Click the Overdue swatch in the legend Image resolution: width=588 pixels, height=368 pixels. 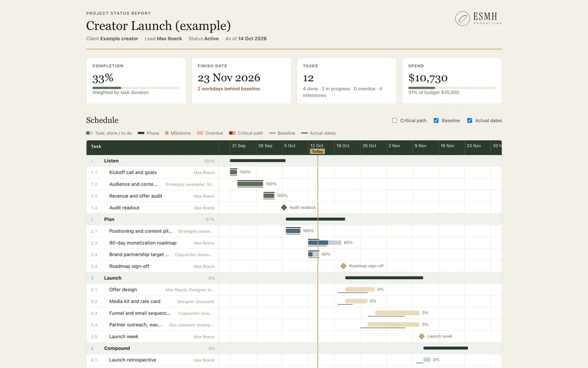tap(200, 133)
